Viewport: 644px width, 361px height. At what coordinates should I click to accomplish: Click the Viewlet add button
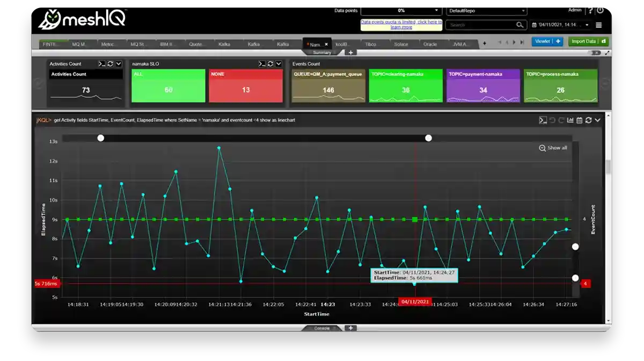(x=547, y=41)
